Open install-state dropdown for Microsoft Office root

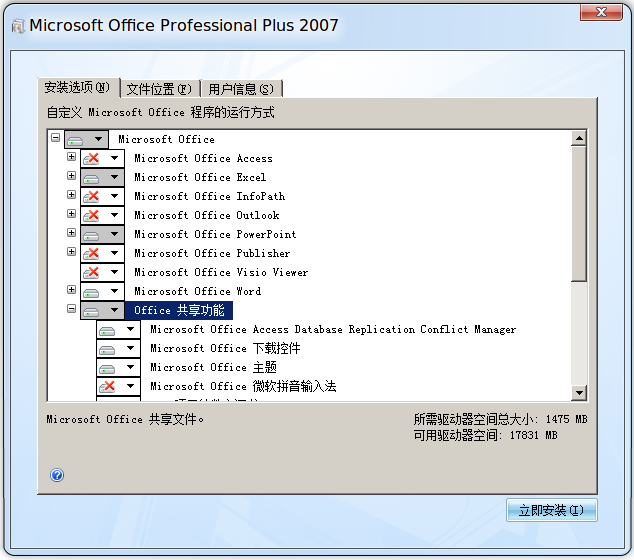[87, 139]
